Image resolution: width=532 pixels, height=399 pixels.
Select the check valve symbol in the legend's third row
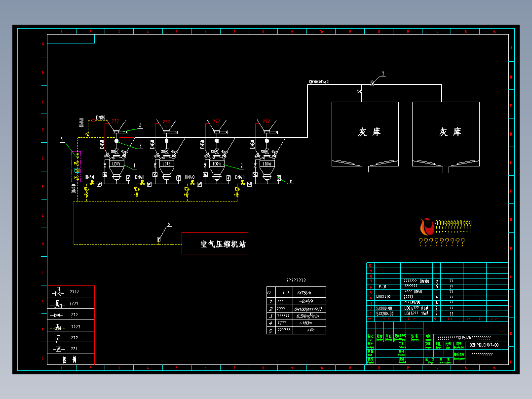[x=56, y=315]
